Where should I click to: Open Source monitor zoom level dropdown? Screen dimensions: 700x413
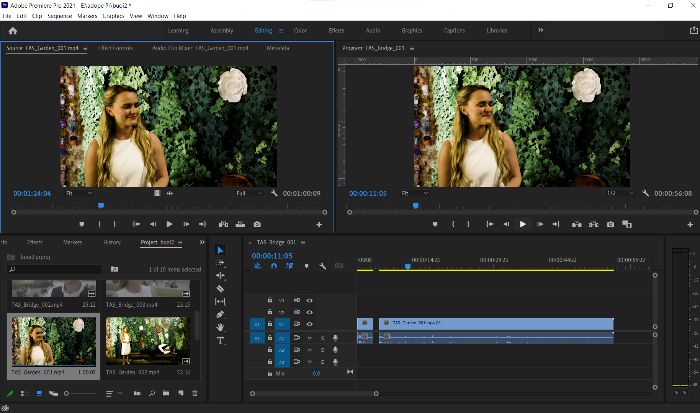(x=79, y=193)
